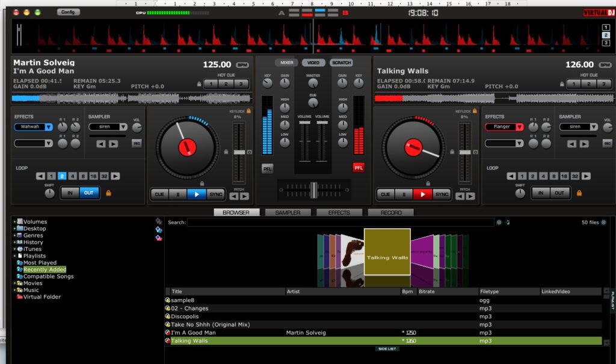
Task: Expand the Genres folder tree
Action: tap(14, 235)
